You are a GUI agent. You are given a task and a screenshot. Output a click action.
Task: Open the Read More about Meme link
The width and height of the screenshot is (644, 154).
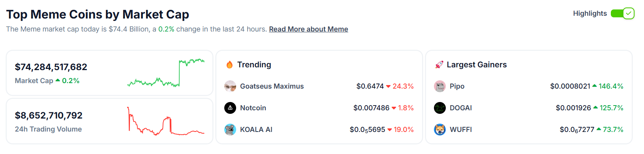click(308, 29)
